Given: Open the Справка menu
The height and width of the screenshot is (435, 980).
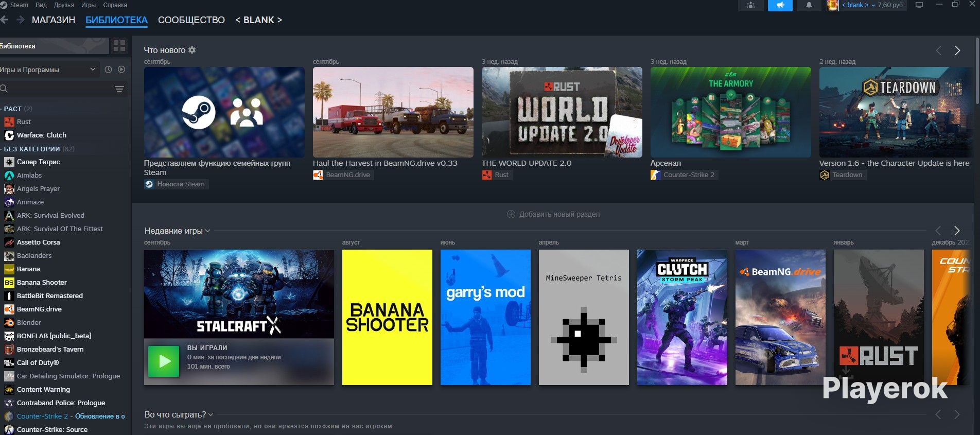Looking at the screenshot, I should [115, 5].
